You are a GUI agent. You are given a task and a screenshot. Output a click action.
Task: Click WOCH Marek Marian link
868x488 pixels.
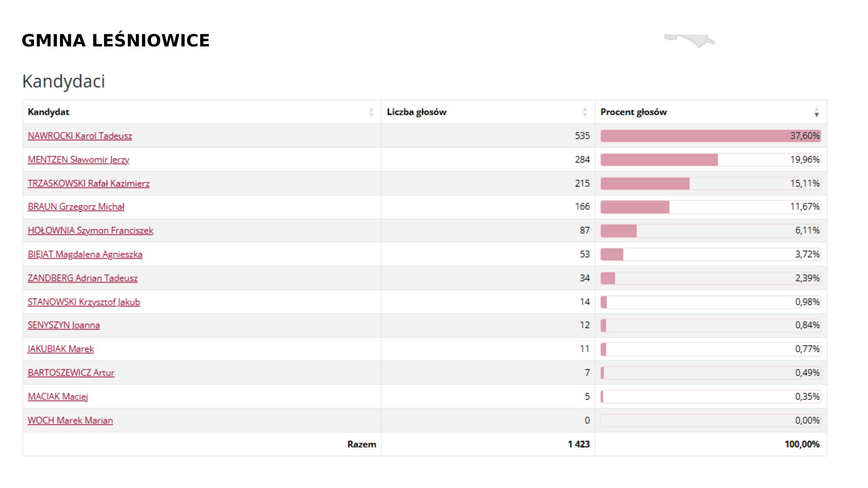tap(70, 420)
